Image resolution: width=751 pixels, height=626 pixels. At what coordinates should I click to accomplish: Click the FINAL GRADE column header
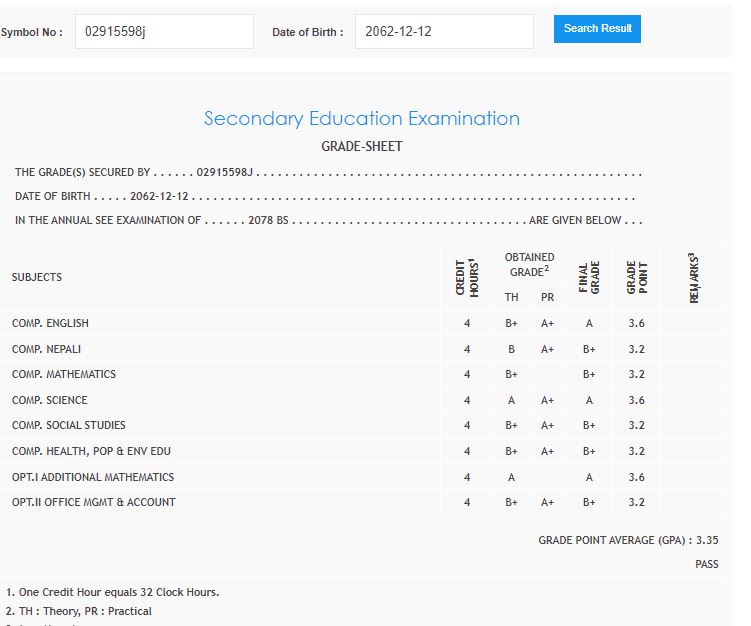589,277
